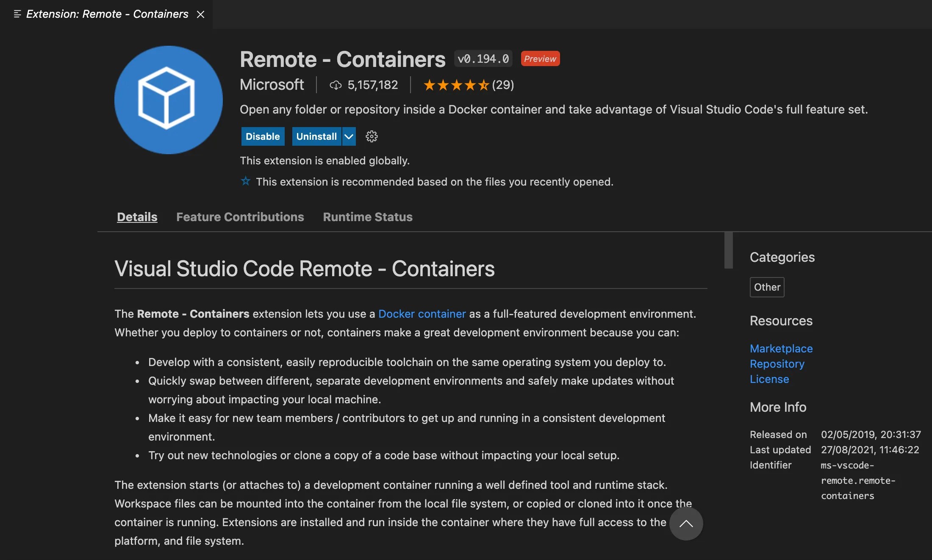Click the tab's list icon before the title
932x560 pixels.
17,14
